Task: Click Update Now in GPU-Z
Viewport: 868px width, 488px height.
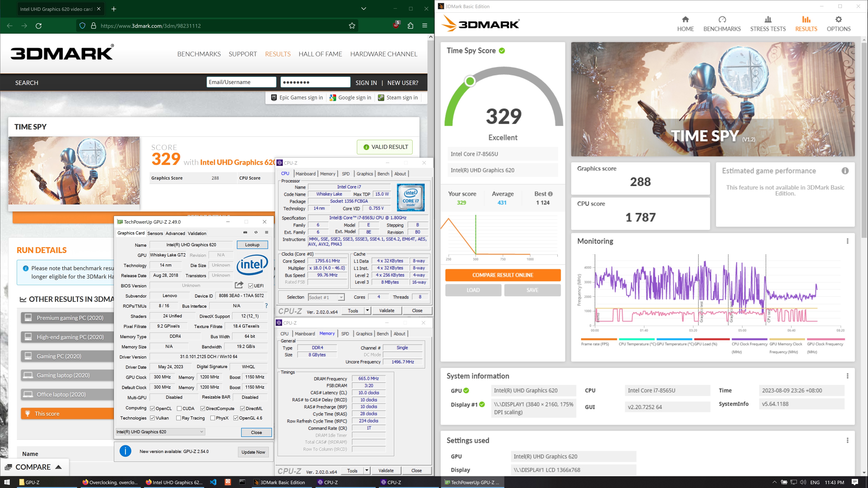Action: coord(253,452)
